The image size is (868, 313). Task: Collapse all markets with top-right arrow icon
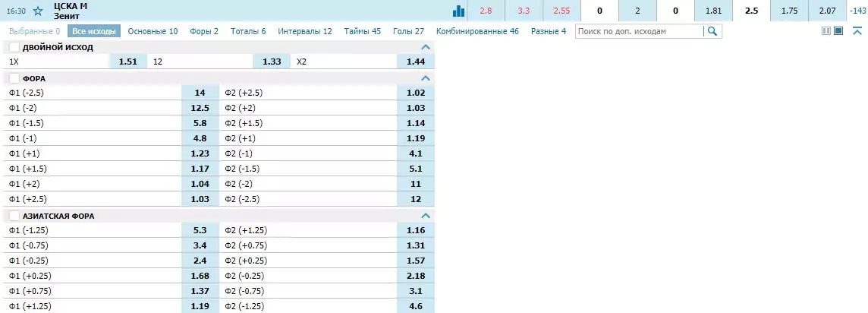(x=857, y=31)
